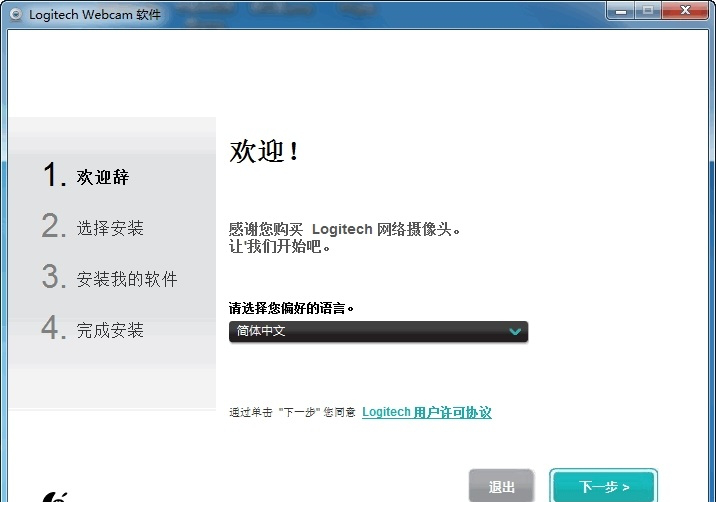Viewport: 716px width, 522px height.
Task: Click the teal chevron arrow on language selector
Action: pyautogui.click(x=514, y=331)
